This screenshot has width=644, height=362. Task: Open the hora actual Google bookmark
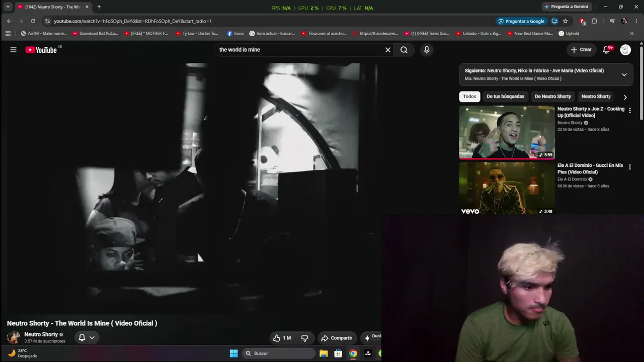tap(272, 34)
